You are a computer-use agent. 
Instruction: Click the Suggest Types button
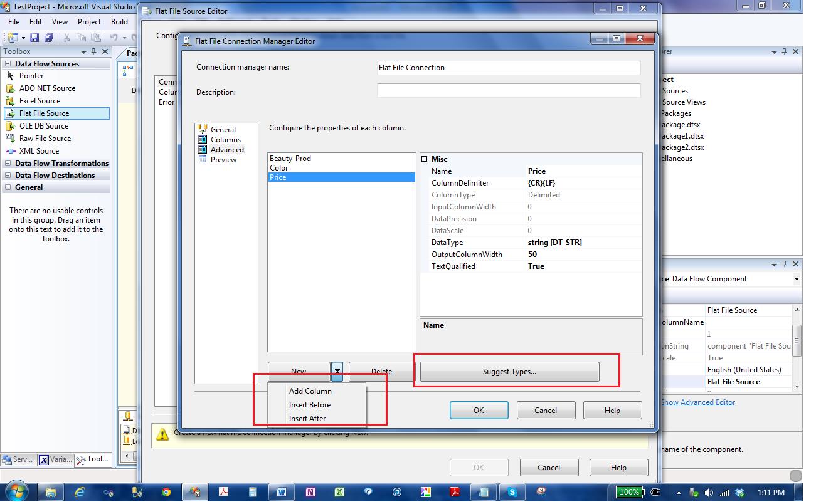coord(509,372)
